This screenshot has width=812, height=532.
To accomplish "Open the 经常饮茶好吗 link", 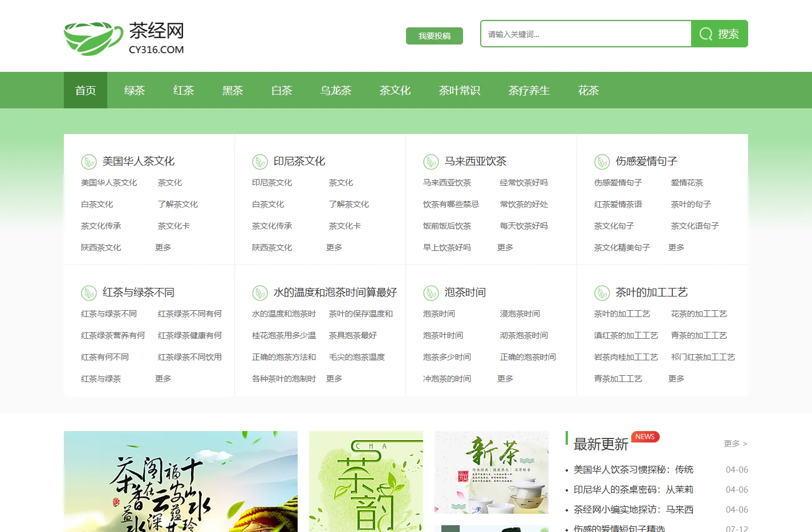I will (x=524, y=182).
